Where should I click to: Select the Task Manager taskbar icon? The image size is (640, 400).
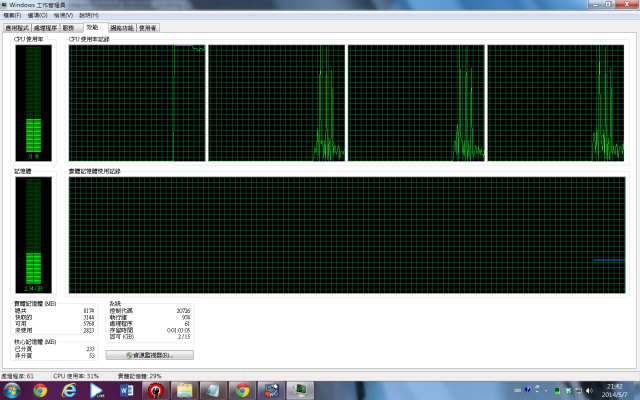[300, 391]
